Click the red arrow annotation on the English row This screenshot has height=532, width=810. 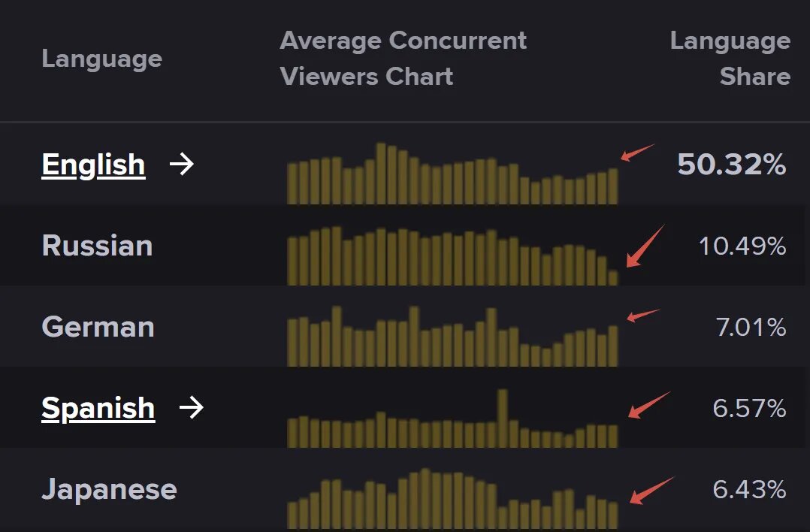(x=636, y=153)
